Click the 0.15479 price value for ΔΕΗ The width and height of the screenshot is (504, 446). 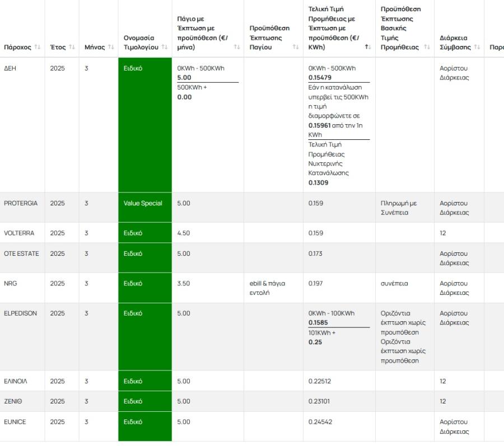click(320, 77)
